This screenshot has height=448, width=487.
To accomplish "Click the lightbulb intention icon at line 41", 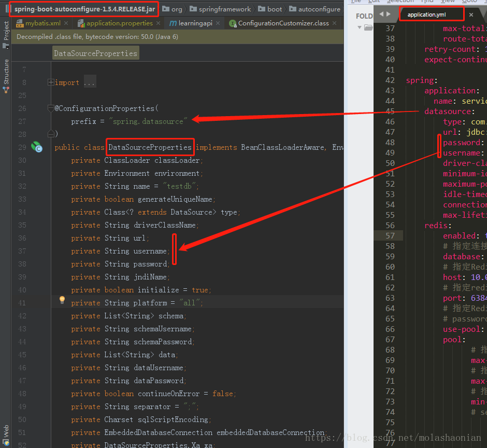I will pyautogui.click(x=62, y=300).
